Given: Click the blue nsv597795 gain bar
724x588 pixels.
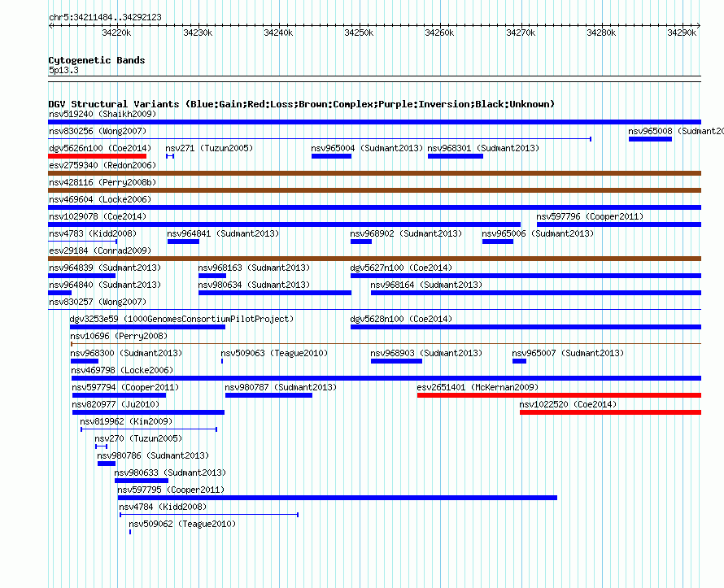Looking at the screenshot, I should [x=338, y=498].
